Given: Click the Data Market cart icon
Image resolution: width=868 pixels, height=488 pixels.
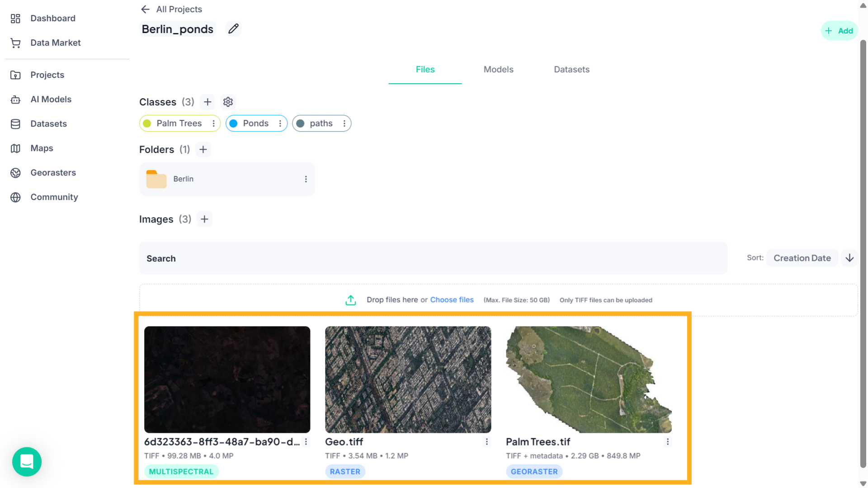Looking at the screenshot, I should pyautogui.click(x=15, y=43).
